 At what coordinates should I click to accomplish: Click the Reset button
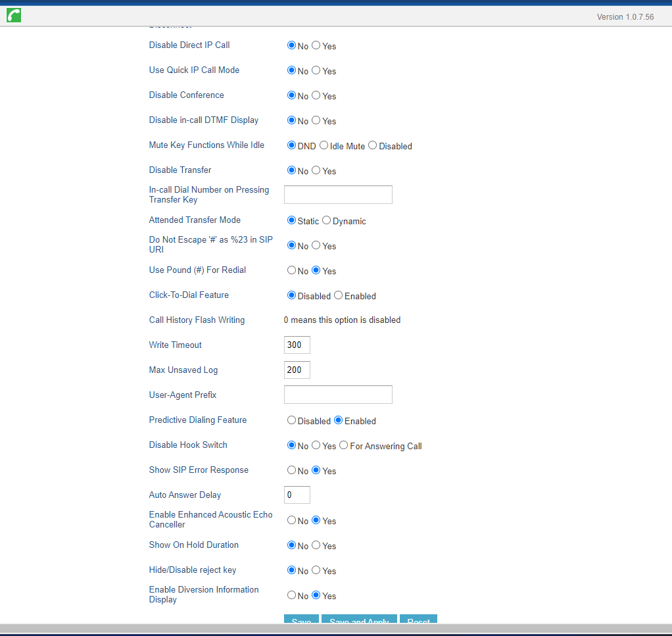click(418, 620)
